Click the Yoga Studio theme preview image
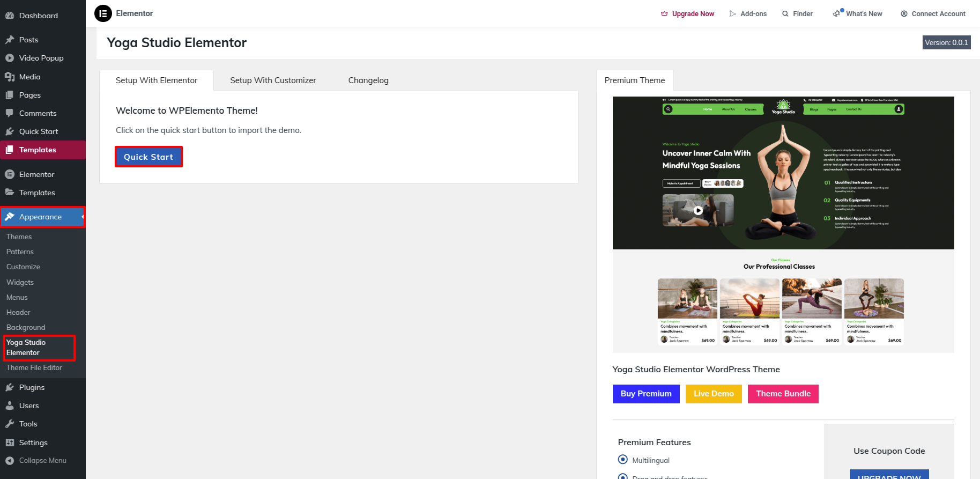 coord(783,225)
